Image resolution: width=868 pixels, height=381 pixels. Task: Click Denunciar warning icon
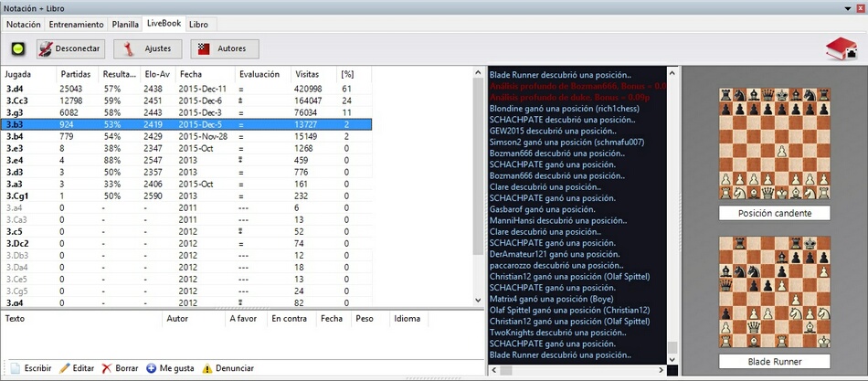coord(207,368)
